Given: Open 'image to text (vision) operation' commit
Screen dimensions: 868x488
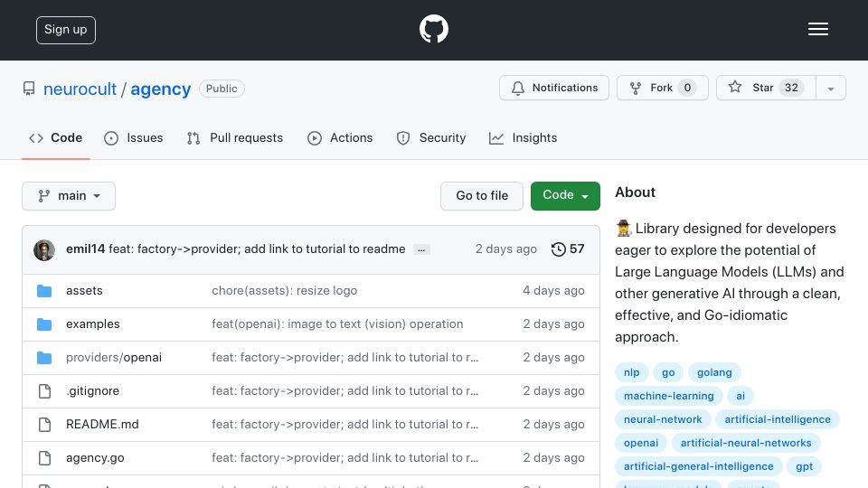Looking at the screenshot, I should tap(337, 324).
